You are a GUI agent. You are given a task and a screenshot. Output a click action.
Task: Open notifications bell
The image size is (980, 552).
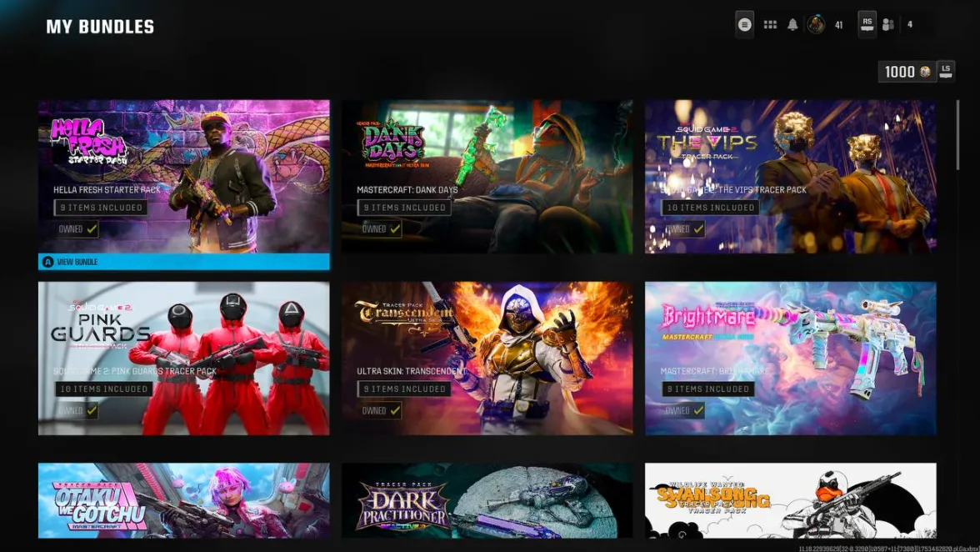point(792,25)
